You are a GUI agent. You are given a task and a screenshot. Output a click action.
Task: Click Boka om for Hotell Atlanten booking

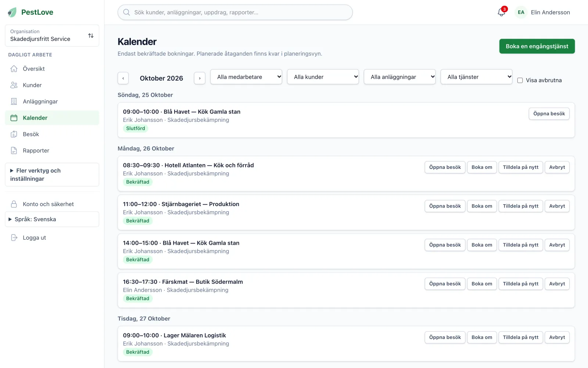(482, 167)
